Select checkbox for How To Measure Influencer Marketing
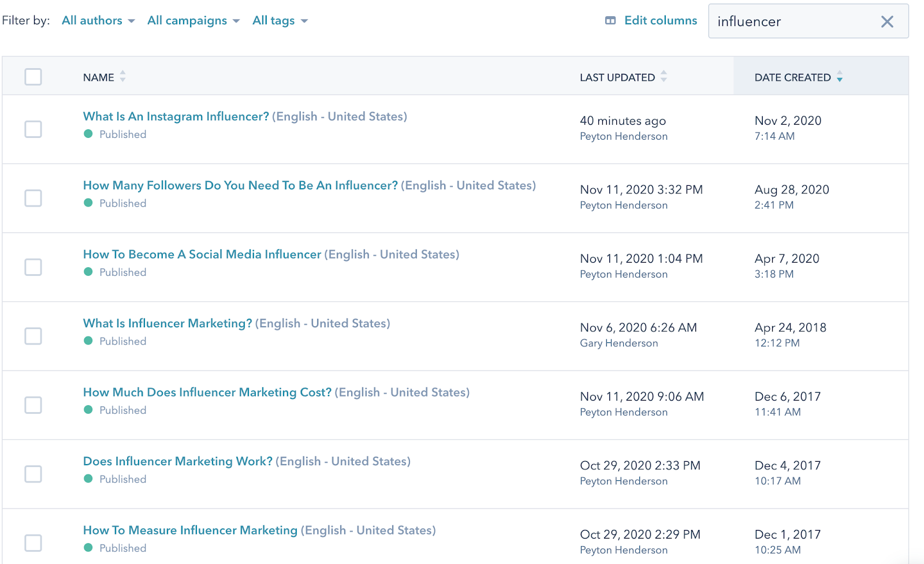Image resolution: width=924 pixels, height=564 pixels. (33, 543)
